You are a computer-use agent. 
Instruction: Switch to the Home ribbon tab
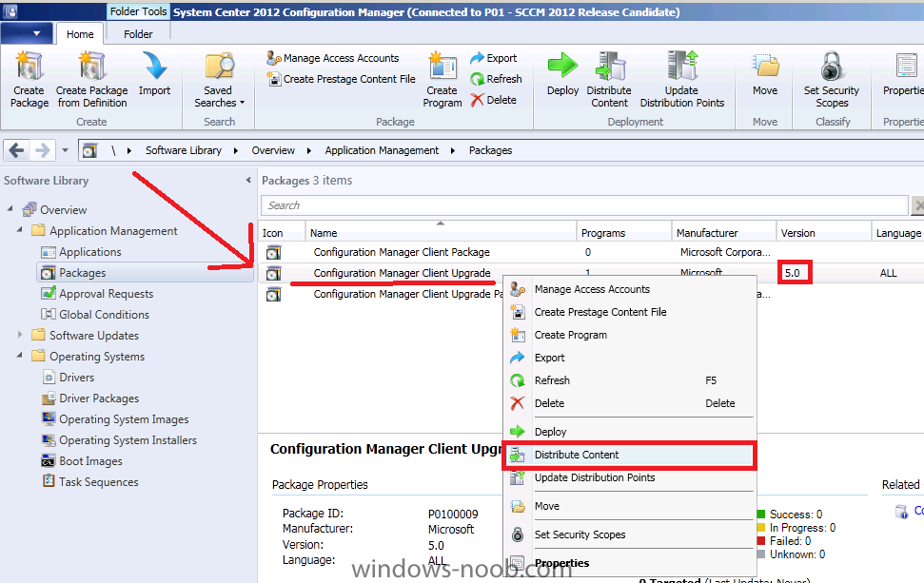80,34
